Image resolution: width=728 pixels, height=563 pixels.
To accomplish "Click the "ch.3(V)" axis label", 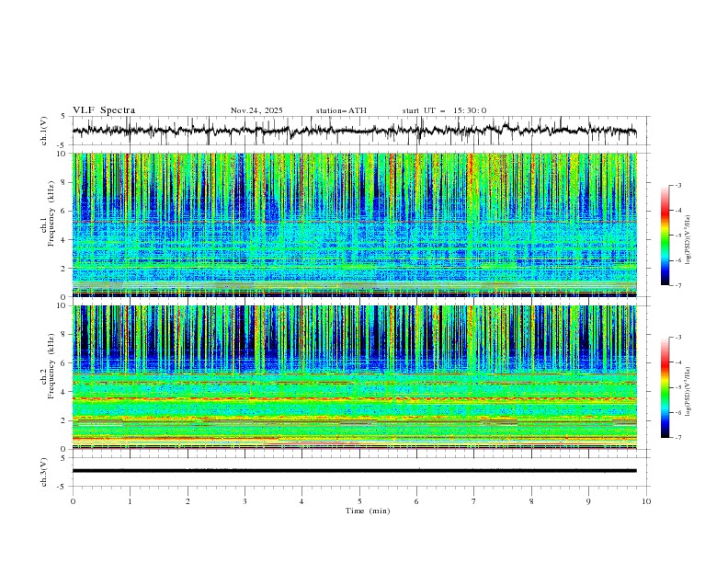I will 43,472.
